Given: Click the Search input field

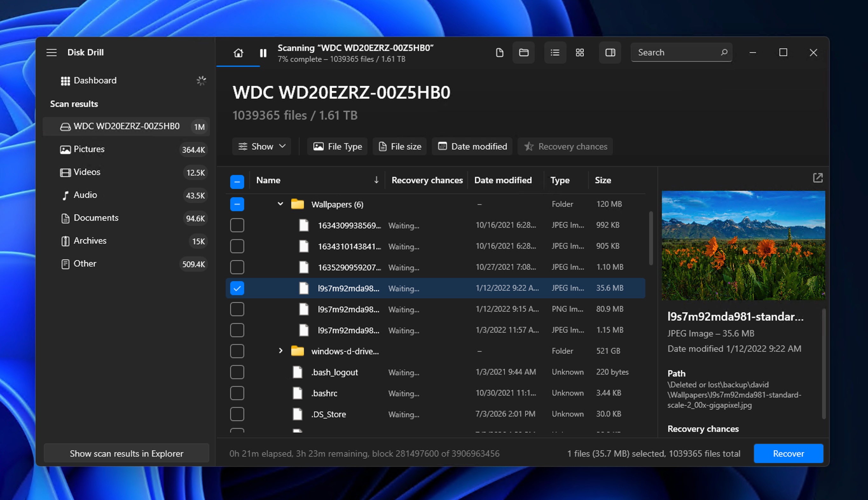Looking at the screenshot, I should pyautogui.click(x=681, y=52).
